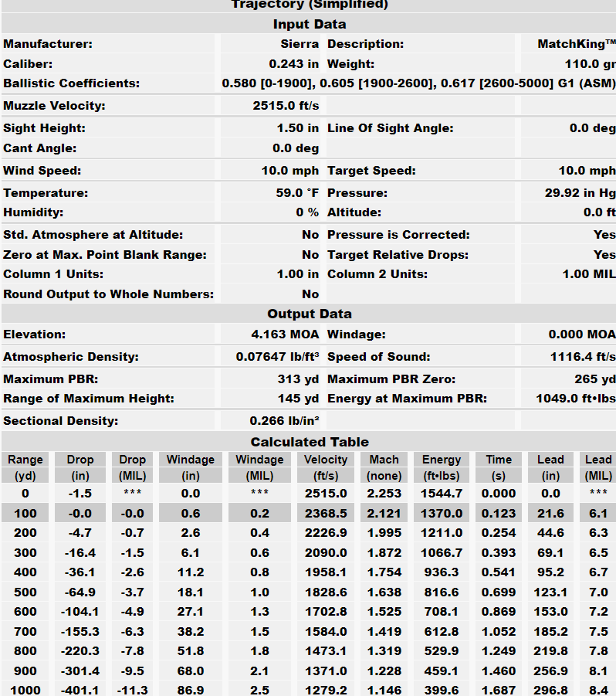Click windage 11.2 in the 400 yd row
Image resolution: width=616 pixels, height=696 pixels.
[x=190, y=572]
